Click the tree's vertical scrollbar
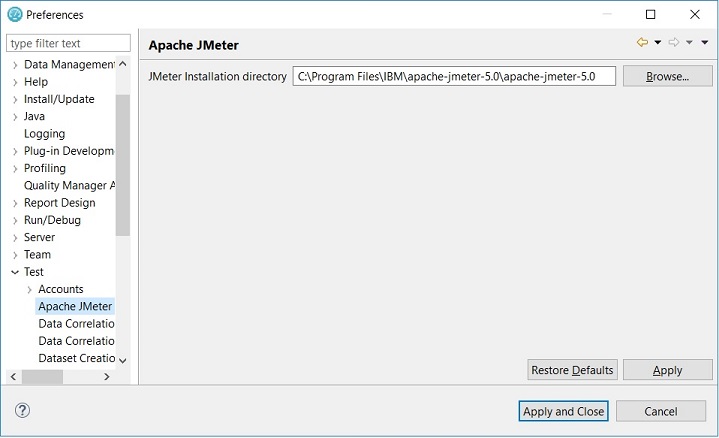Screen dimensions: 719x438 [123, 165]
